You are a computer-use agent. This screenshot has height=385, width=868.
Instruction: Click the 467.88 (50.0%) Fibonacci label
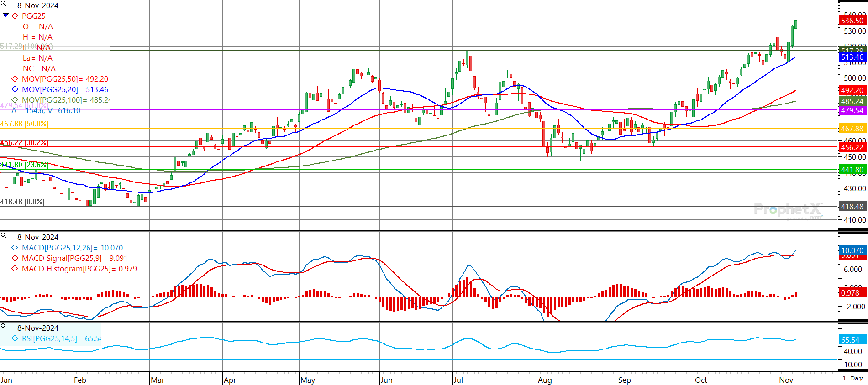[25, 124]
